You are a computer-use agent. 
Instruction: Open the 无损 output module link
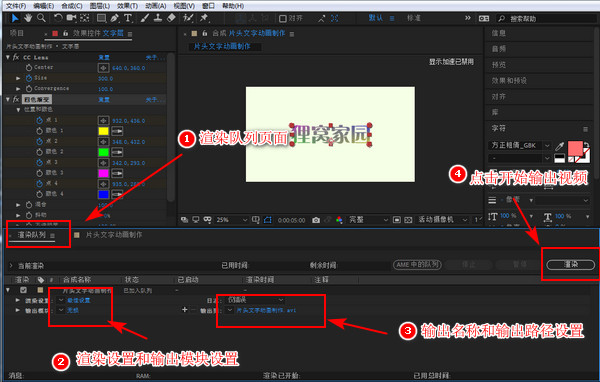tap(73, 310)
